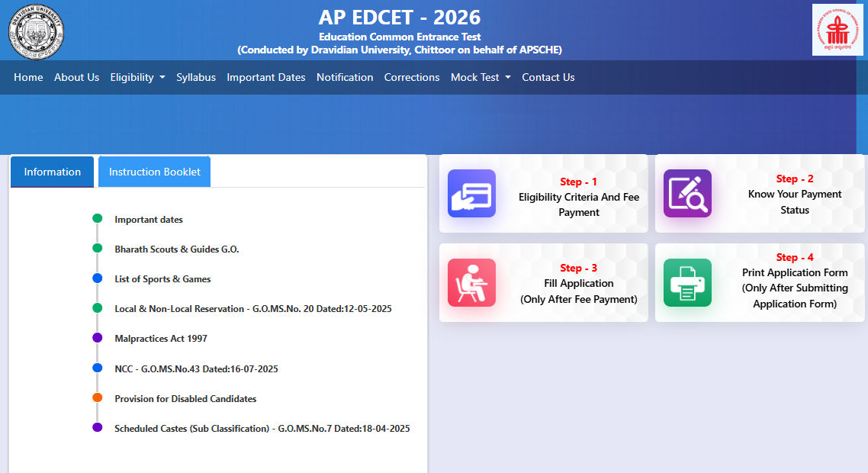Open the Notification page
The width and height of the screenshot is (868, 473).
(x=345, y=78)
